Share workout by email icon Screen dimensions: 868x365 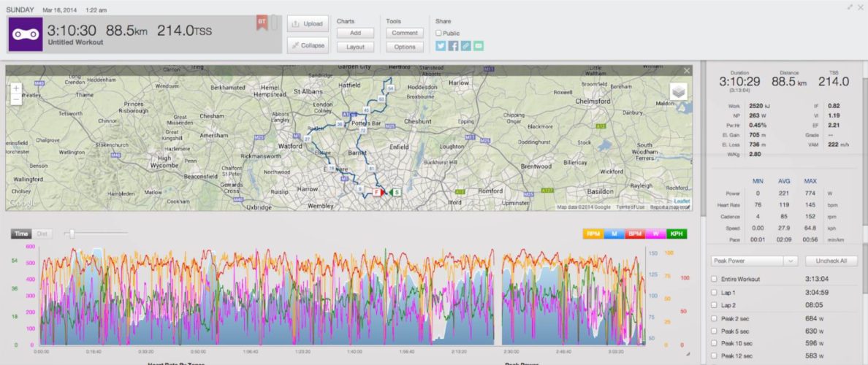(478, 46)
